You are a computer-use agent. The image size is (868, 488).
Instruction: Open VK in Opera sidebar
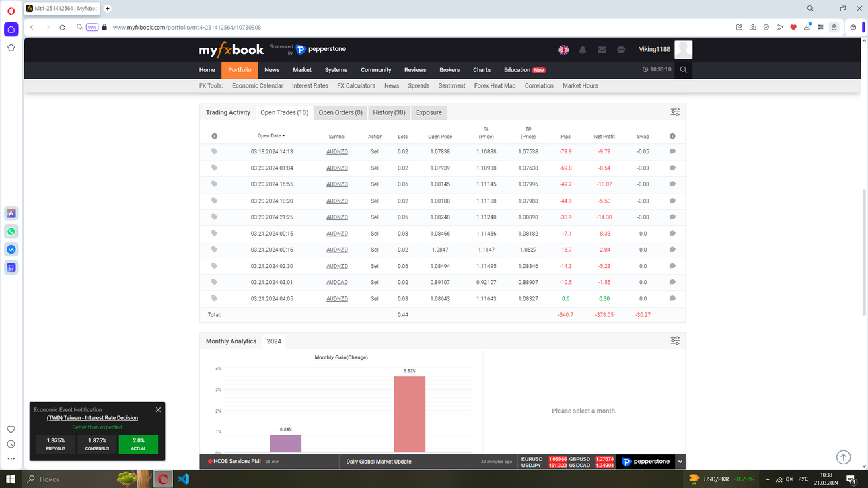coord(11,250)
